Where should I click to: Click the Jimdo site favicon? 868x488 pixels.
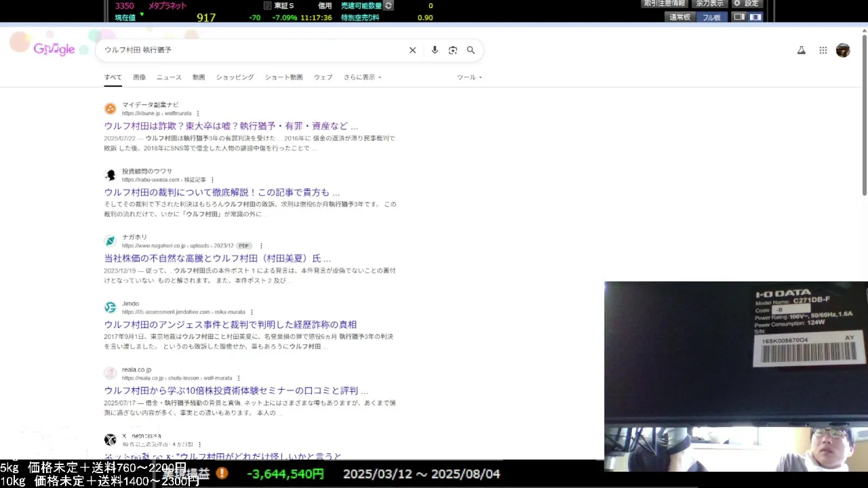point(110,308)
